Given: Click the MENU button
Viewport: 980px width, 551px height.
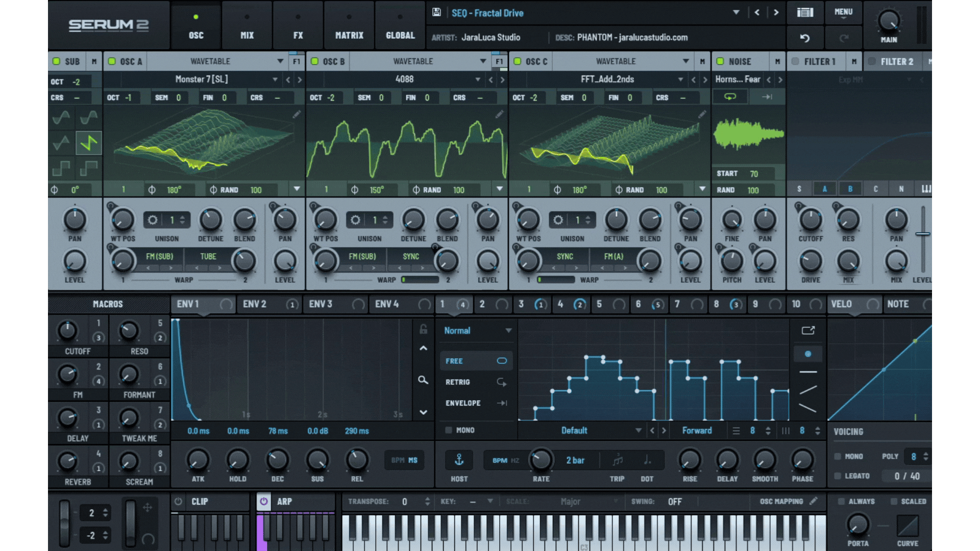Looking at the screenshot, I should [x=843, y=12].
